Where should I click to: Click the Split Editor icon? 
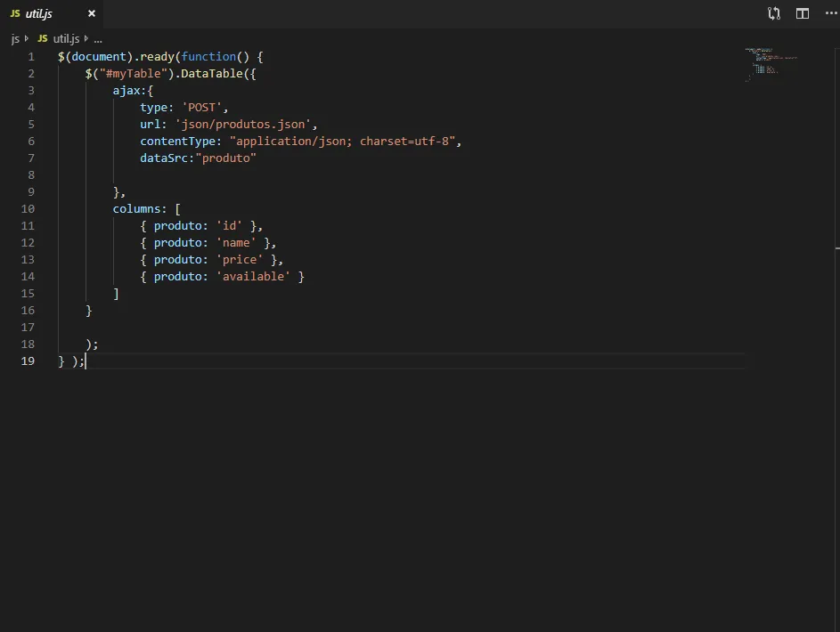click(803, 13)
